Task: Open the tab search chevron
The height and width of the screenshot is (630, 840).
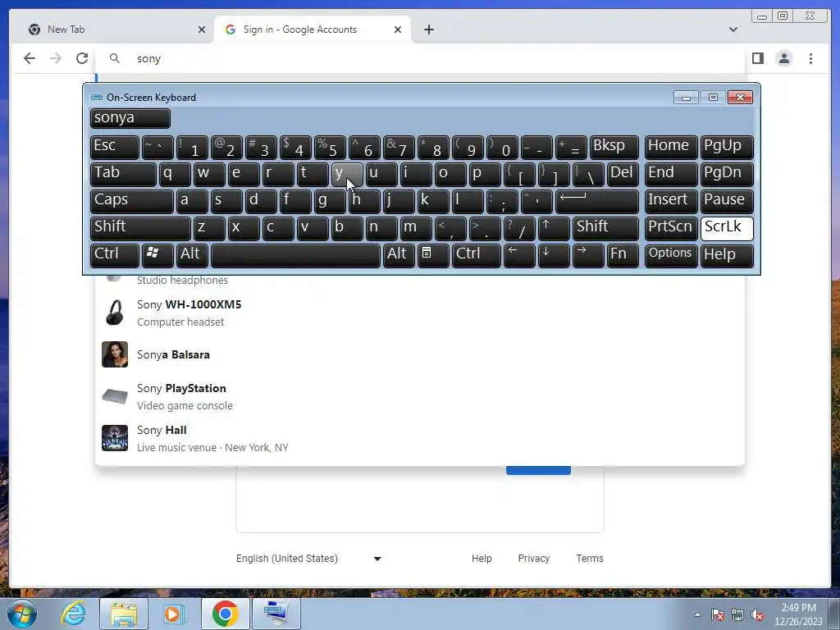Action: [733, 30]
